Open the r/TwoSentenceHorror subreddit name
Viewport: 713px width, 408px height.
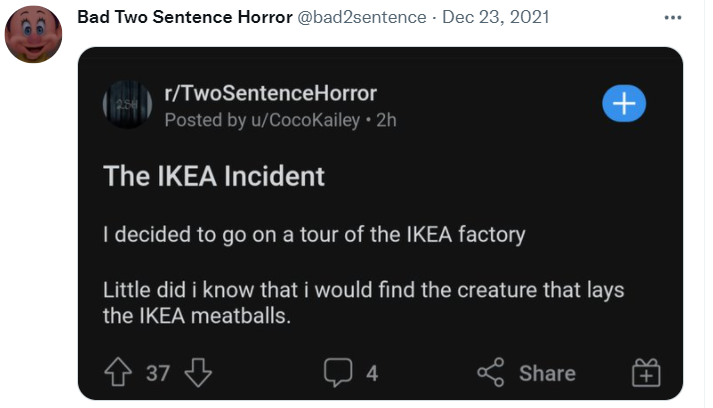(x=270, y=94)
